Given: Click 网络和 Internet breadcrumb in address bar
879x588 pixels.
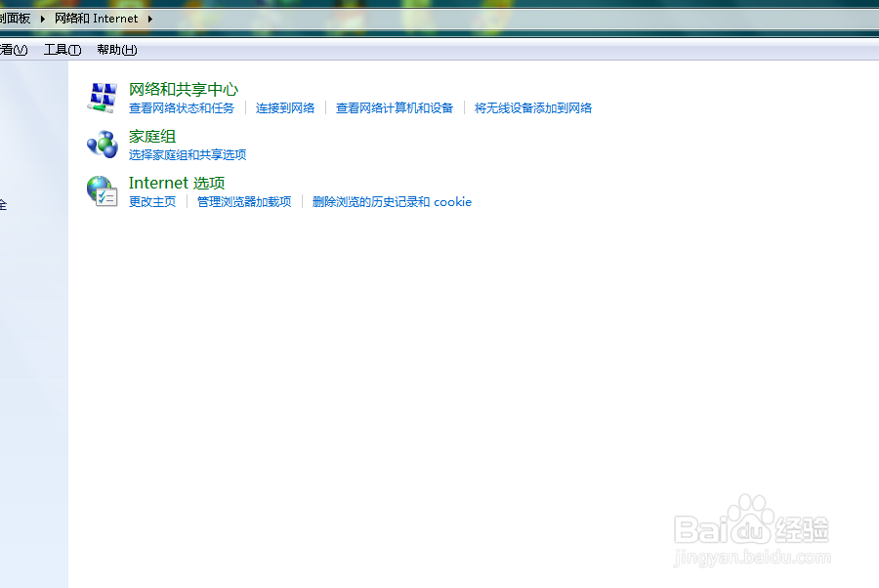Looking at the screenshot, I should click(x=96, y=19).
